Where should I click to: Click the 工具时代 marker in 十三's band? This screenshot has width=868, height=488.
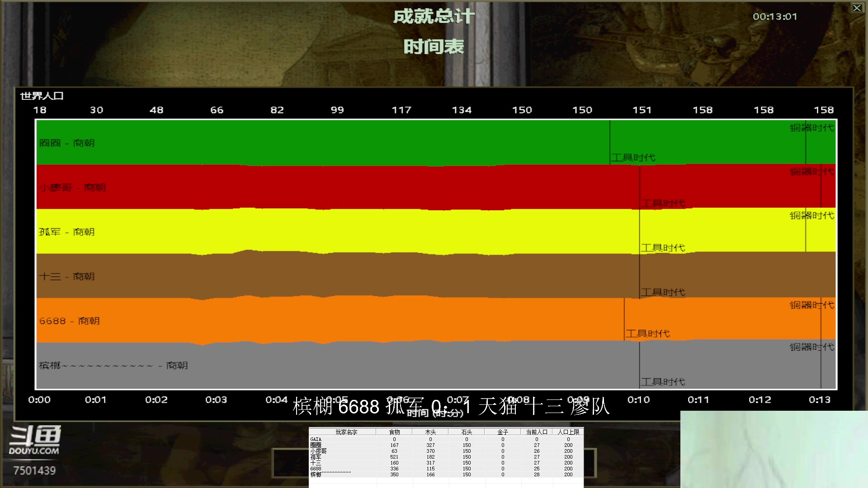(663, 292)
